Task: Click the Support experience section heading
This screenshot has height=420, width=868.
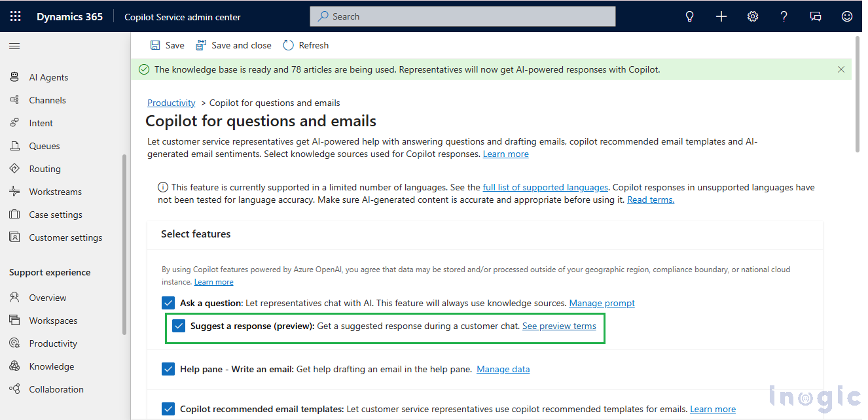Action: [50, 272]
